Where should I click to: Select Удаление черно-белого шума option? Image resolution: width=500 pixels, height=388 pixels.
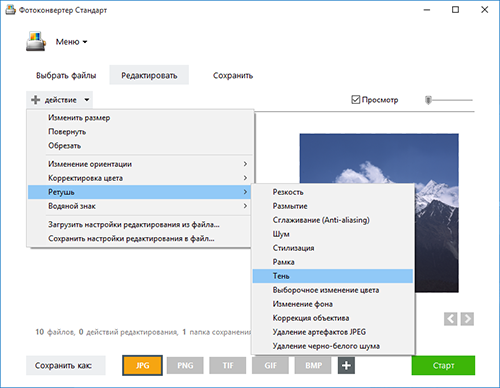333,346
